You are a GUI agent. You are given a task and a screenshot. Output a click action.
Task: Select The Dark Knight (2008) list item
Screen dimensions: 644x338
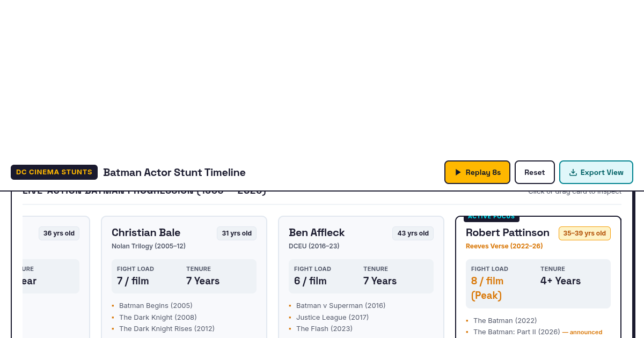click(158, 318)
